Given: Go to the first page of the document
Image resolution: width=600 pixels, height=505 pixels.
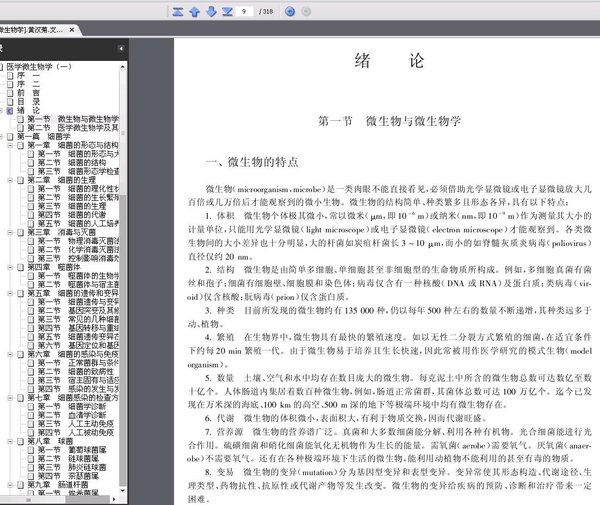Looking at the screenshot, I should click(x=178, y=11).
